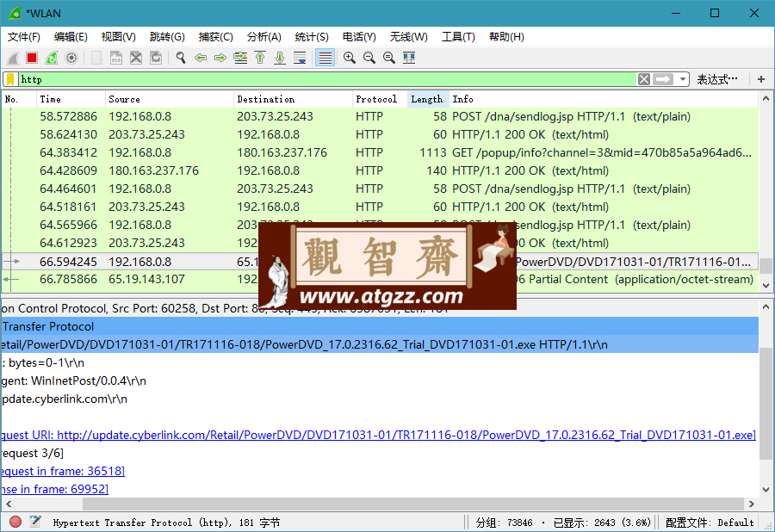Follow link to request in frame 36518
The image size is (775, 532).
(62, 471)
